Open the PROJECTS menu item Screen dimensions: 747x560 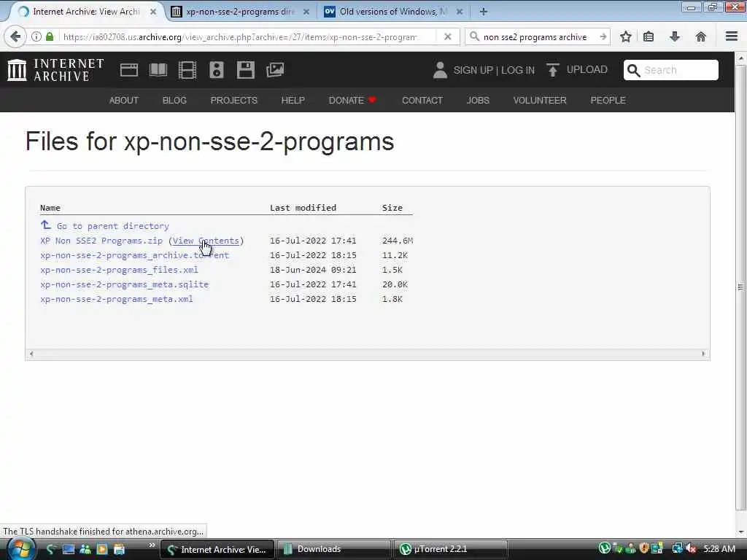point(234,101)
